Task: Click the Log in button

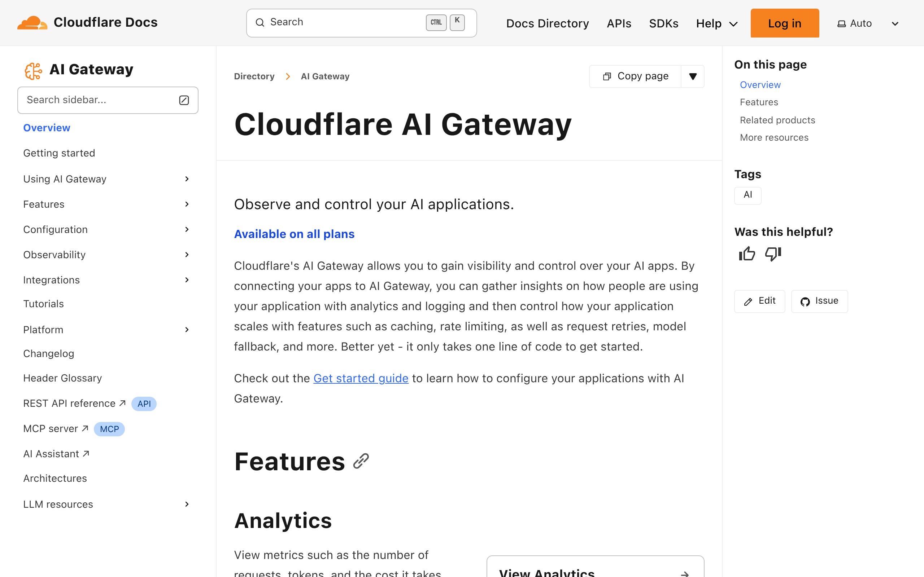Action: point(785,23)
